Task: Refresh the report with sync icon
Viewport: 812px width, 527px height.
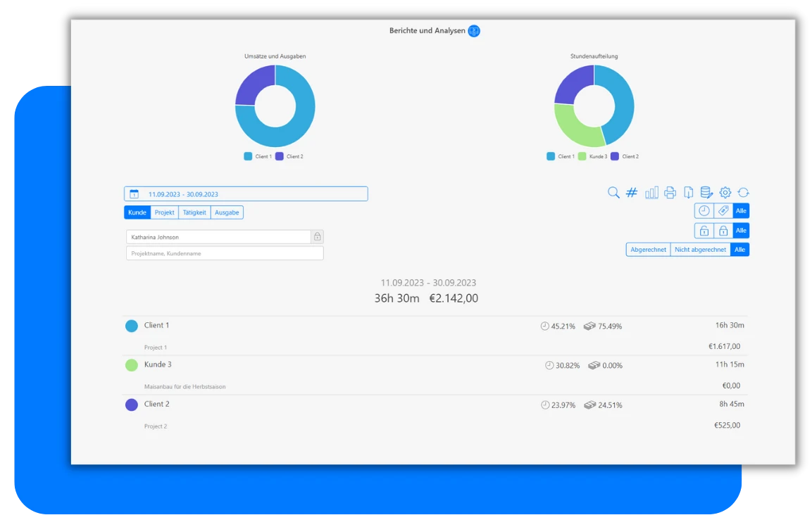Action: [x=744, y=193]
